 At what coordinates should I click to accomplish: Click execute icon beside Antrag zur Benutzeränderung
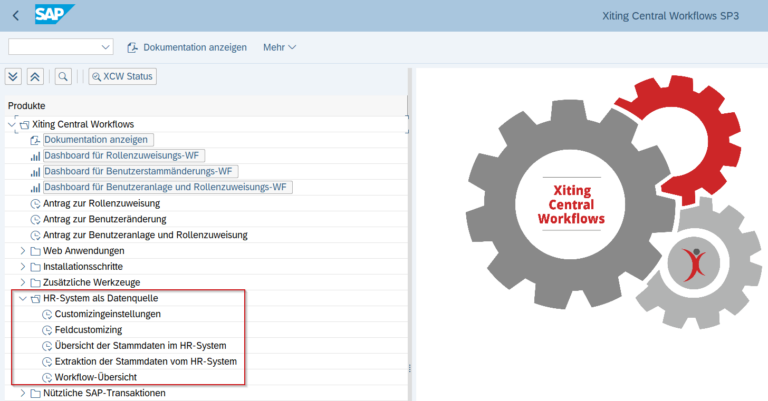[x=35, y=219]
